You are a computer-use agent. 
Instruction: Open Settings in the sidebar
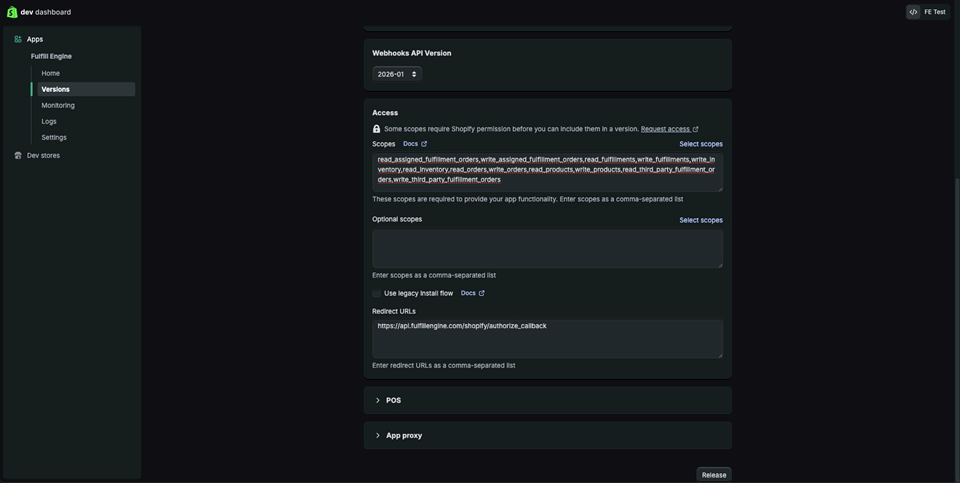(54, 137)
